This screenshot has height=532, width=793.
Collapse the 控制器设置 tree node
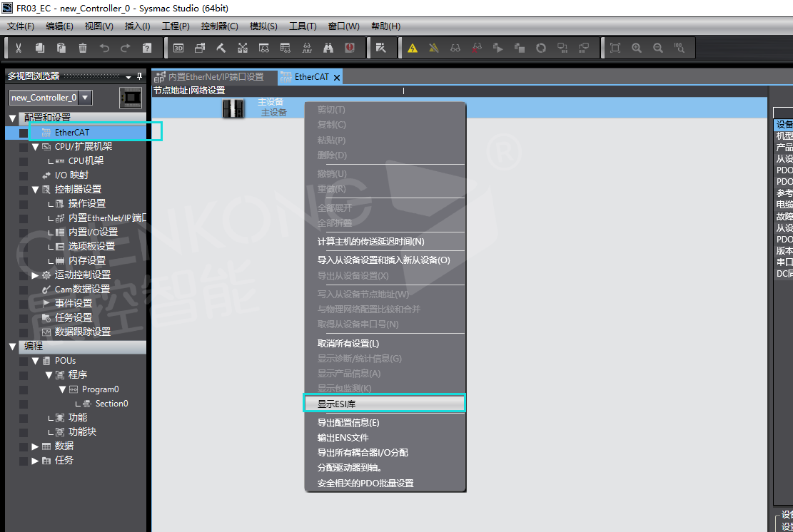(36, 190)
